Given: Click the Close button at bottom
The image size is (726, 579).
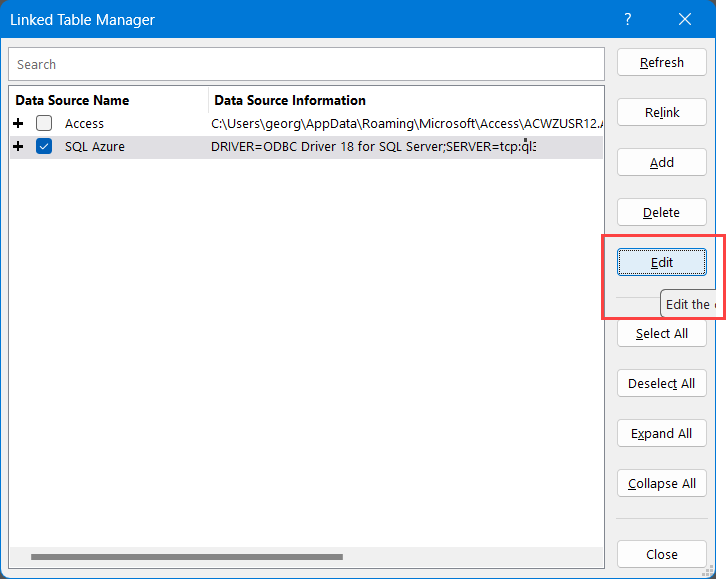Looking at the screenshot, I should [662, 554].
